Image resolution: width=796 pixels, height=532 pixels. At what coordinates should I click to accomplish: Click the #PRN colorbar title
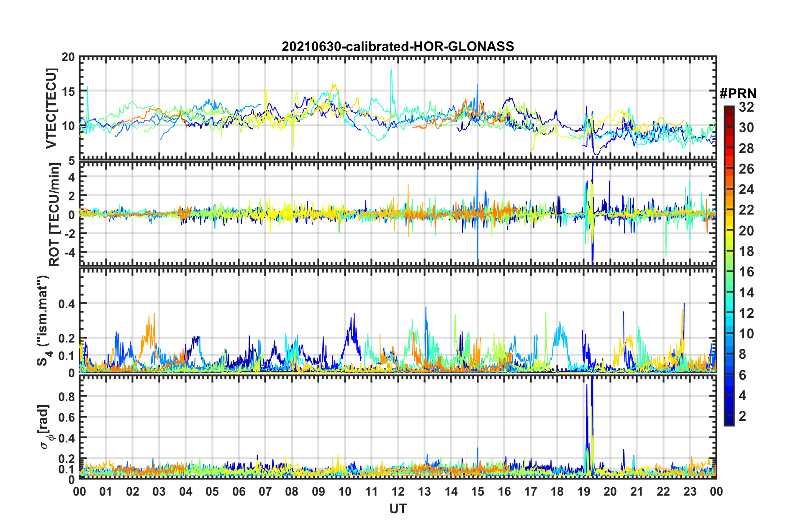pos(738,94)
